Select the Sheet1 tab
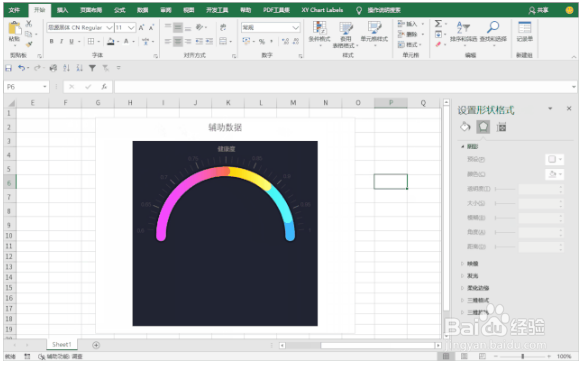Image resolution: width=579 pixels, height=366 pixels. point(62,344)
